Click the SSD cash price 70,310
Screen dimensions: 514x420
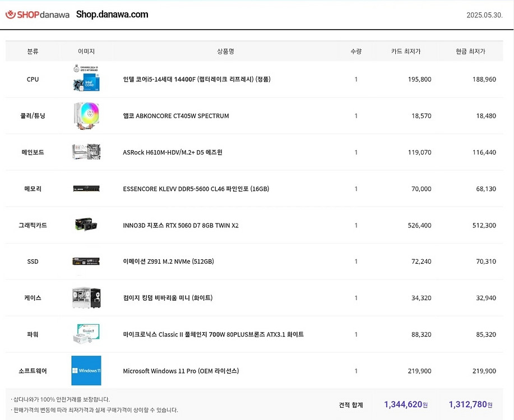(x=486, y=262)
